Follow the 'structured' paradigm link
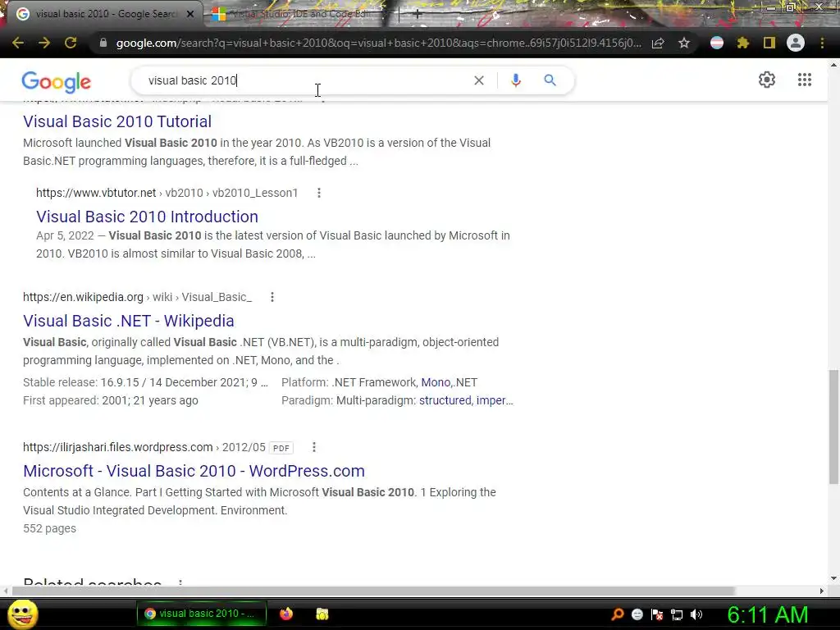This screenshot has width=840, height=630. (445, 400)
